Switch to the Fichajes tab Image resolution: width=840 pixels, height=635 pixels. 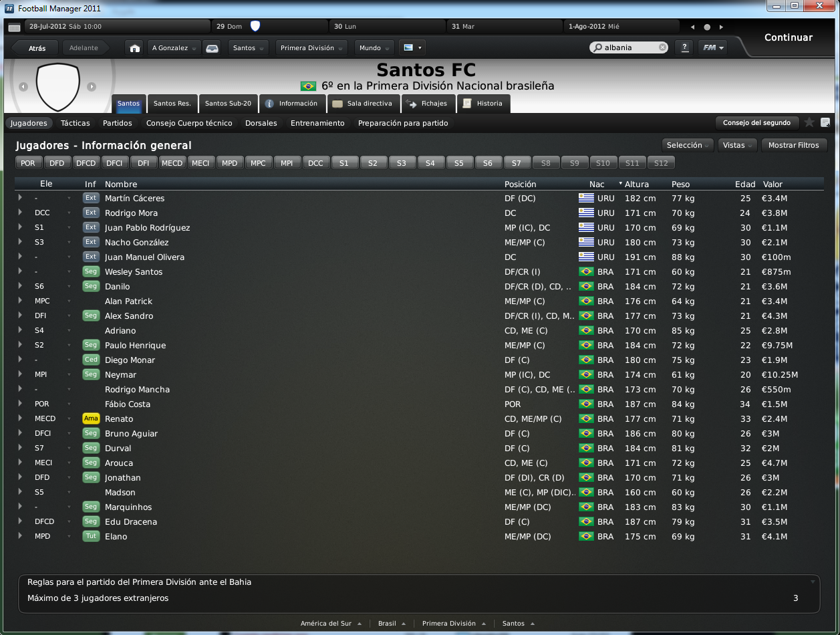(x=428, y=104)
